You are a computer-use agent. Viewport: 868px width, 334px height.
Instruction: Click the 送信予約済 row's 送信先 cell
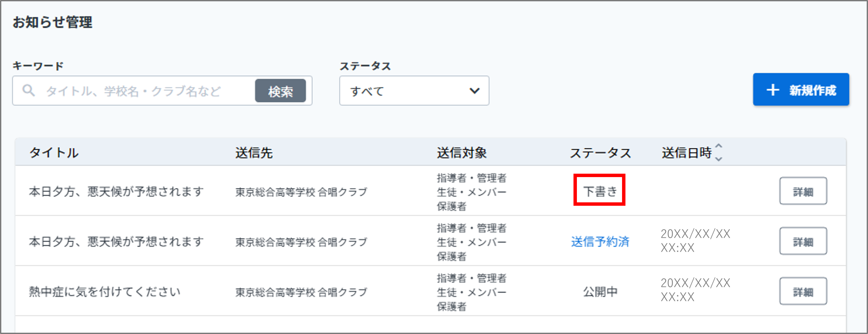[301, 242]
